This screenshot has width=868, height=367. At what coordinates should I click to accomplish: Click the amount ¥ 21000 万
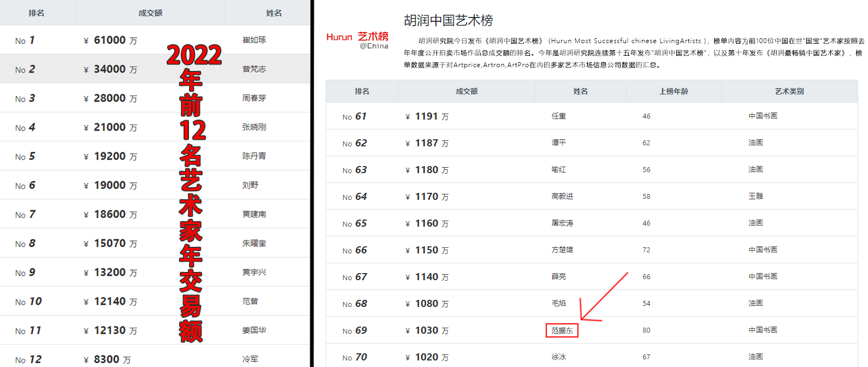tap(110, 127)
